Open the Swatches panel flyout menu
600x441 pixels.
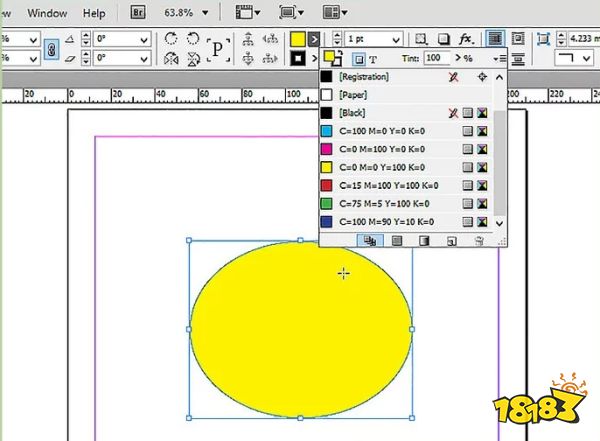(498, 60)
